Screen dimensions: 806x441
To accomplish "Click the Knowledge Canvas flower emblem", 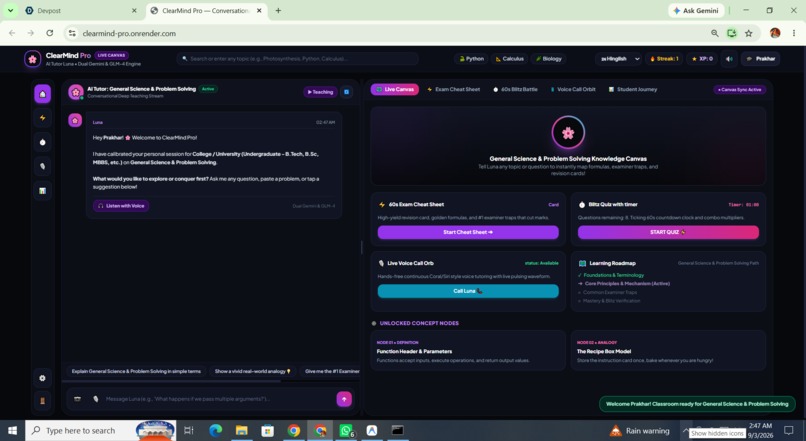I will coord(568,133).
